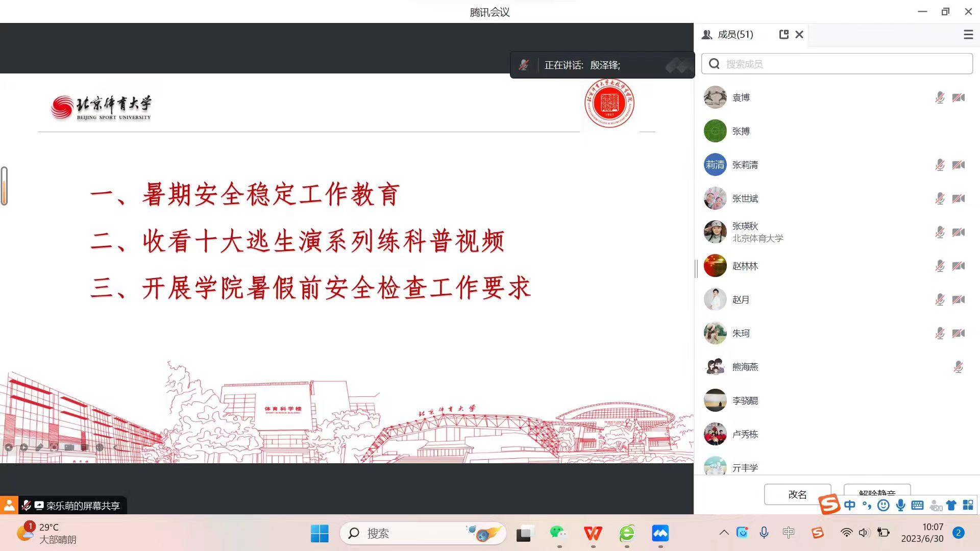This screenshot has height=551, width=980.
Task: Click the undo arrow on the annotation toolbar
Action: (x=116, y=447)
